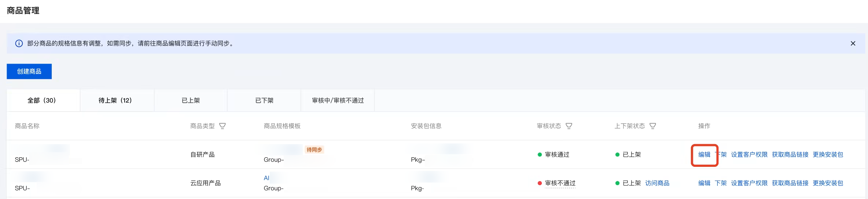Open the 审核状态 filter icon
868x199 pixels.
tap(569, 126)
